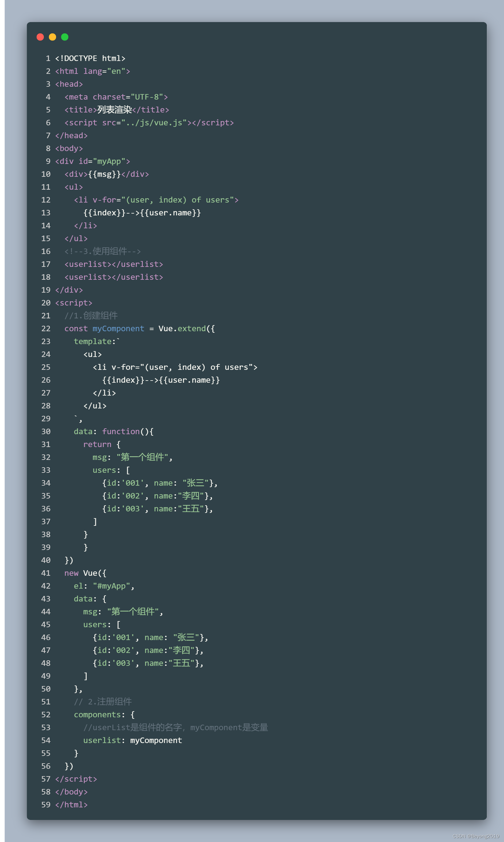Click users: [ on line 45
This screenshot has width=504, height=842.
point(102,625)
